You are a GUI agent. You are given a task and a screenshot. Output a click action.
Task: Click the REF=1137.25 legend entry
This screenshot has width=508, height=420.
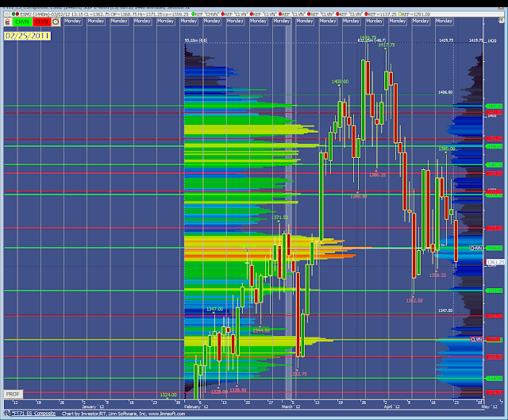tap(381, 14)
